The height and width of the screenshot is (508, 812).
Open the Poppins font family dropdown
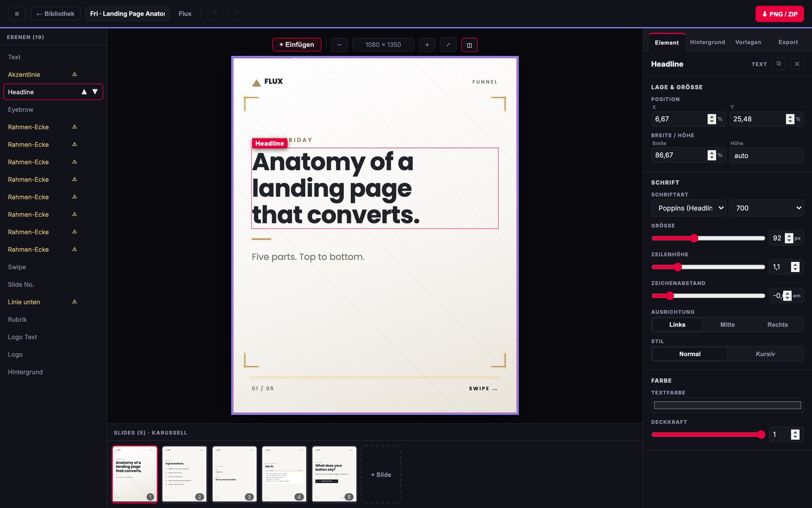point(689,208)
